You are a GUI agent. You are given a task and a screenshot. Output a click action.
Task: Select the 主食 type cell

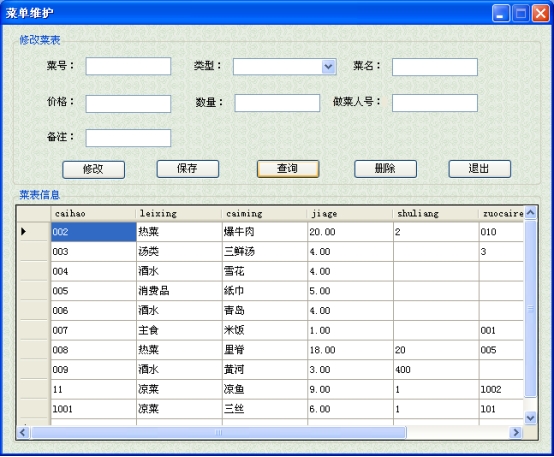(179, 330)
